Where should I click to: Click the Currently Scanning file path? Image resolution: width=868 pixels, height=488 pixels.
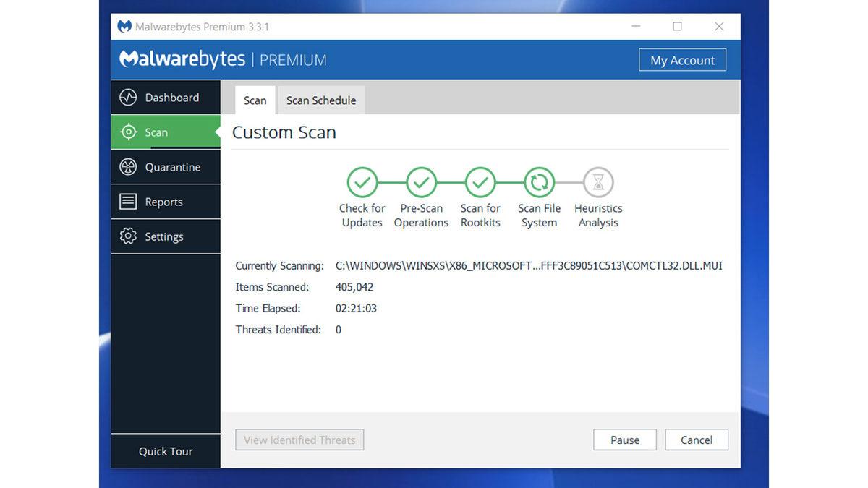point(528,265)
